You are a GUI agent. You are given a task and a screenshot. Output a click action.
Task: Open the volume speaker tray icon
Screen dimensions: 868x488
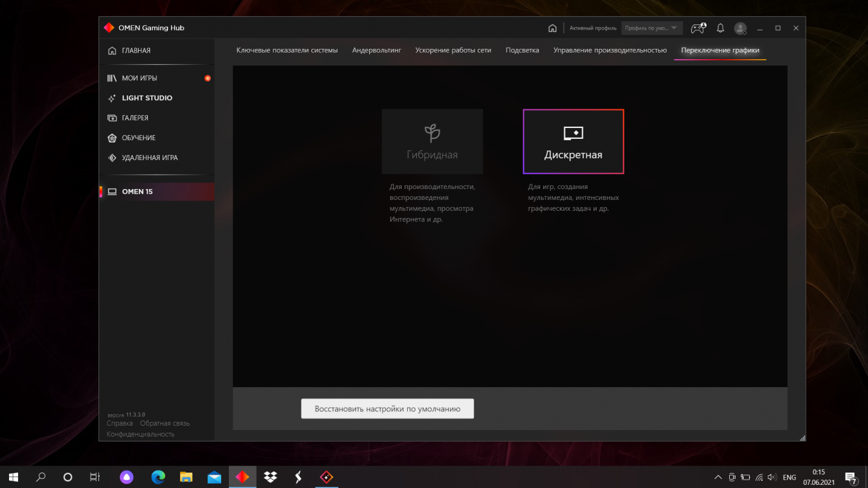click(772, 478)
